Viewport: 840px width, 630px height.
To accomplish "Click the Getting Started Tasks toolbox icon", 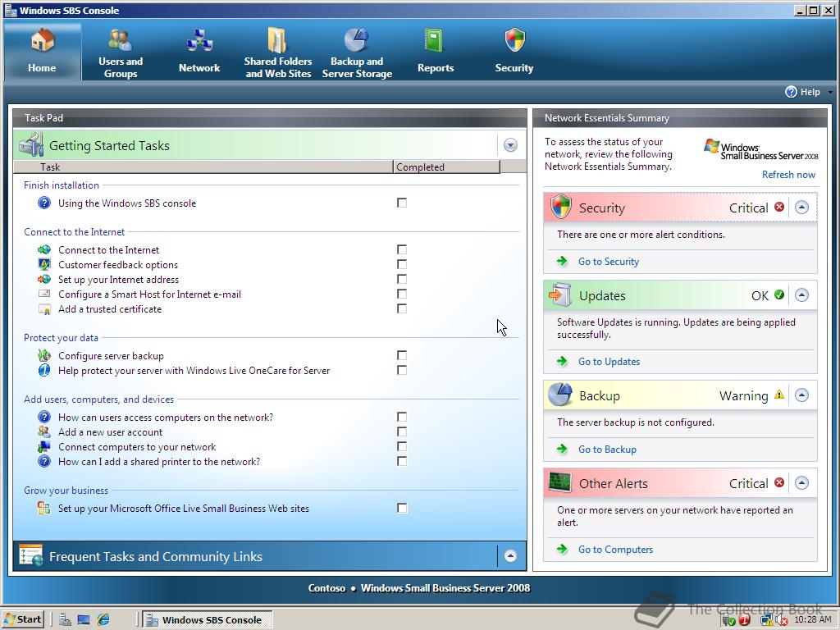I will (31, 144).
